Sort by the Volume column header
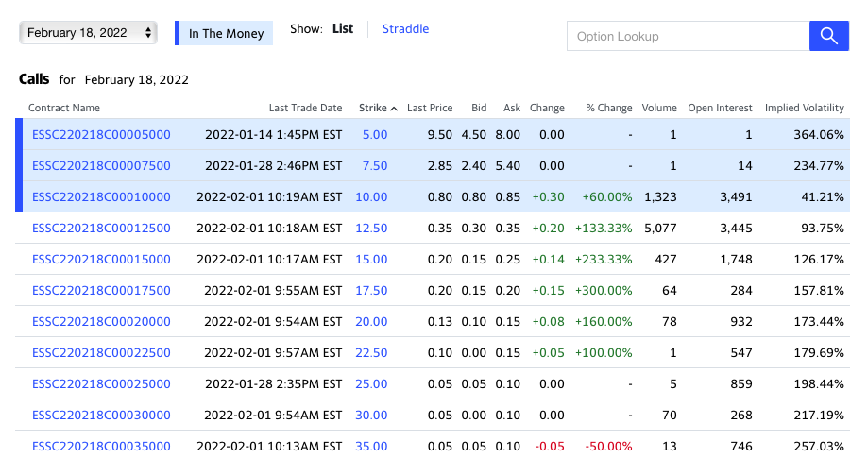Screen dimensions: 868x475 658,108
